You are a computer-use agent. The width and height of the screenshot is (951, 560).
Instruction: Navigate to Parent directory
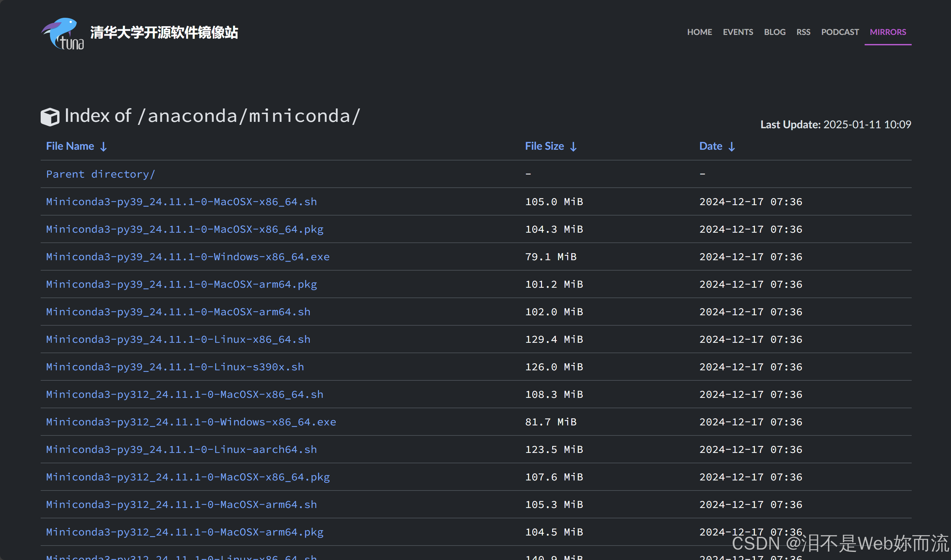tap(100, 174)
